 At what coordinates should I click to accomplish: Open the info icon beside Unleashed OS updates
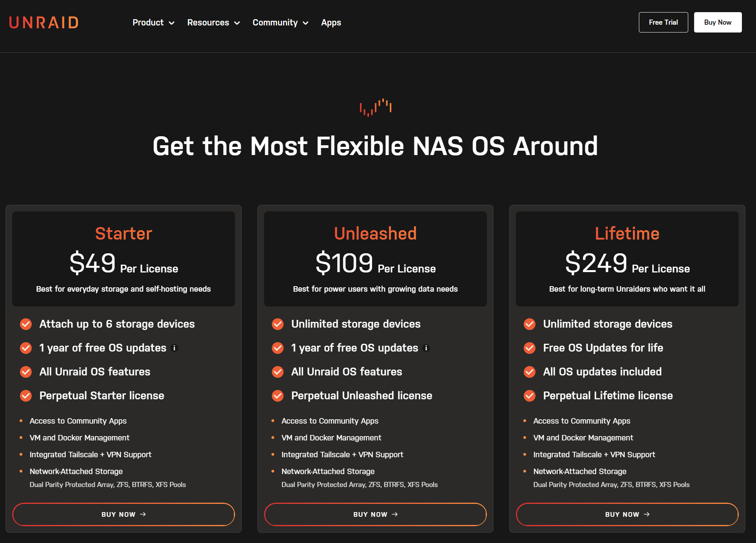click(427, 348)
